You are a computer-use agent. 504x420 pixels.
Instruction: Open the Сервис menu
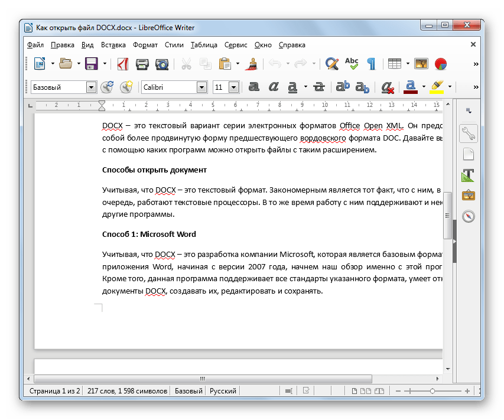236,45
